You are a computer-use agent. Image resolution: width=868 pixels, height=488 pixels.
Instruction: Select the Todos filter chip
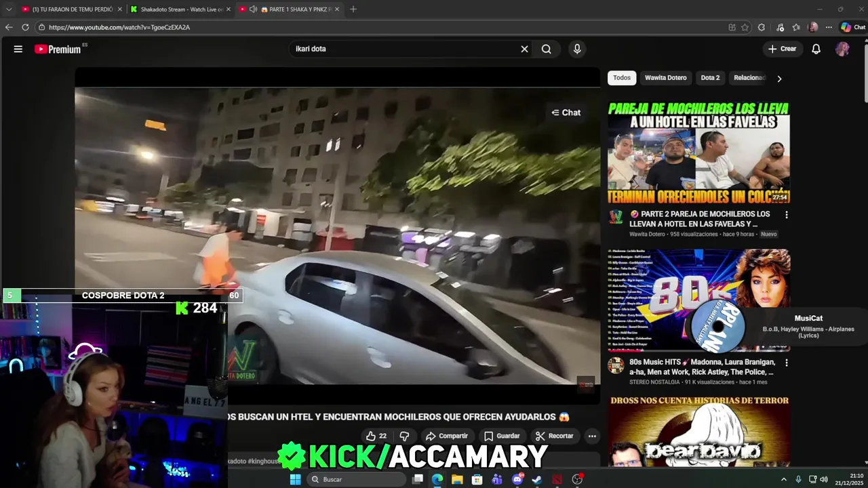click(622, 78)
